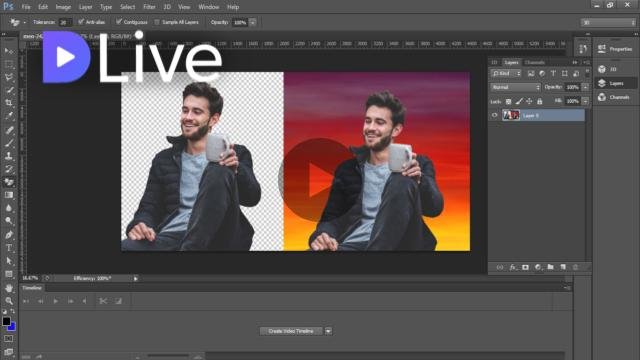Select the Gradient tool
The image size is (640, 360).
9,195
